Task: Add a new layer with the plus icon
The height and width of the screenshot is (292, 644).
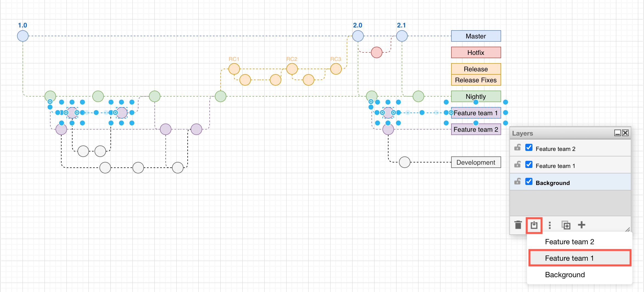Action: tap(582, 225)
